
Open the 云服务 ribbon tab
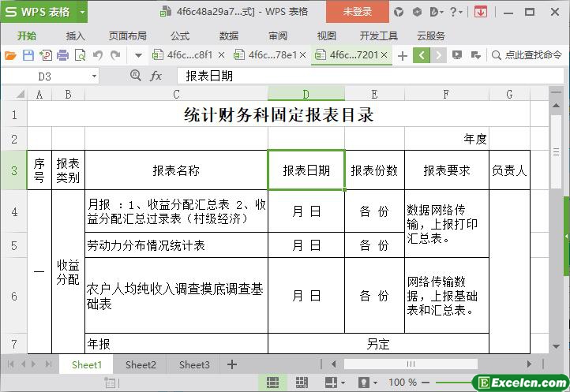pos(431,36)
